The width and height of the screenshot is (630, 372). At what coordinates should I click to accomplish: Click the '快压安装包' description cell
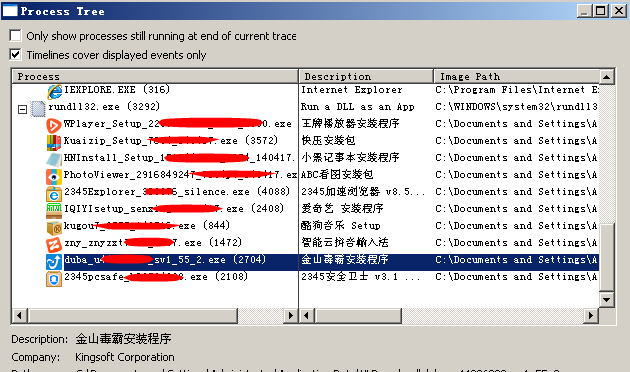click(x=328, y=141)
